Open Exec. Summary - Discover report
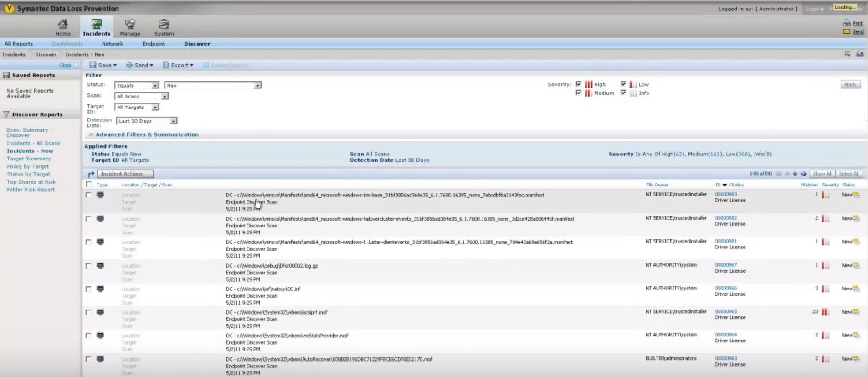 pos(29,133)
